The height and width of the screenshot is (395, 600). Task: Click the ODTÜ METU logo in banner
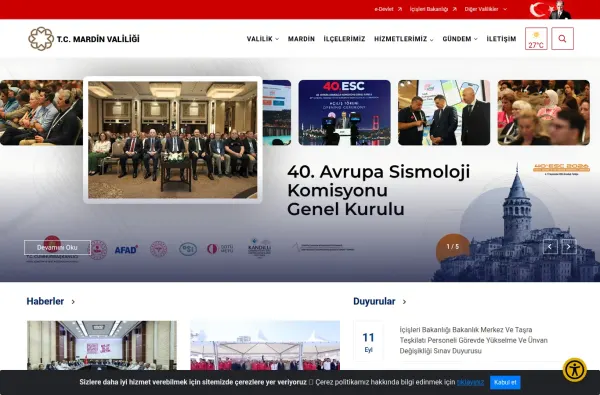coord(220,249)
